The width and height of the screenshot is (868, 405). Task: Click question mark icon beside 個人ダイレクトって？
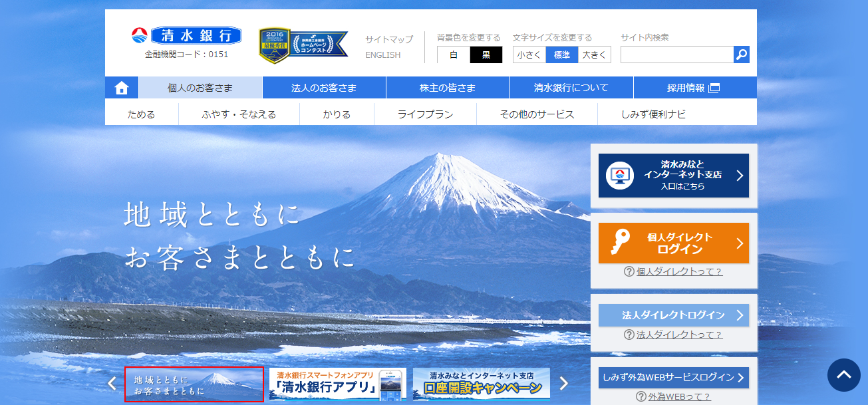(x=629, y=271)
